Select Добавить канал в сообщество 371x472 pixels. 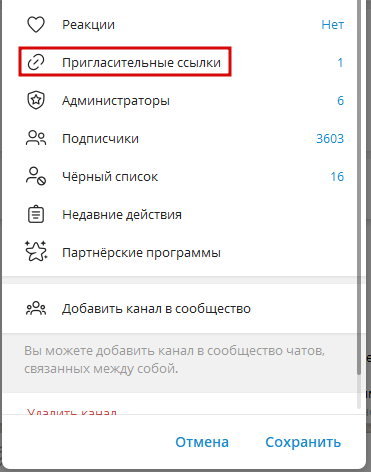tap(179, 308)
